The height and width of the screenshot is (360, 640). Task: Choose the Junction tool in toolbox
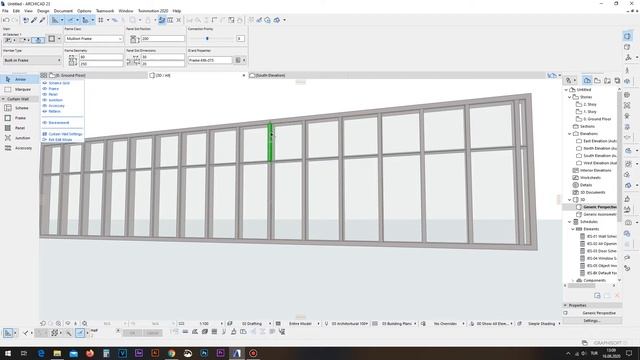[x=19, y=138]
